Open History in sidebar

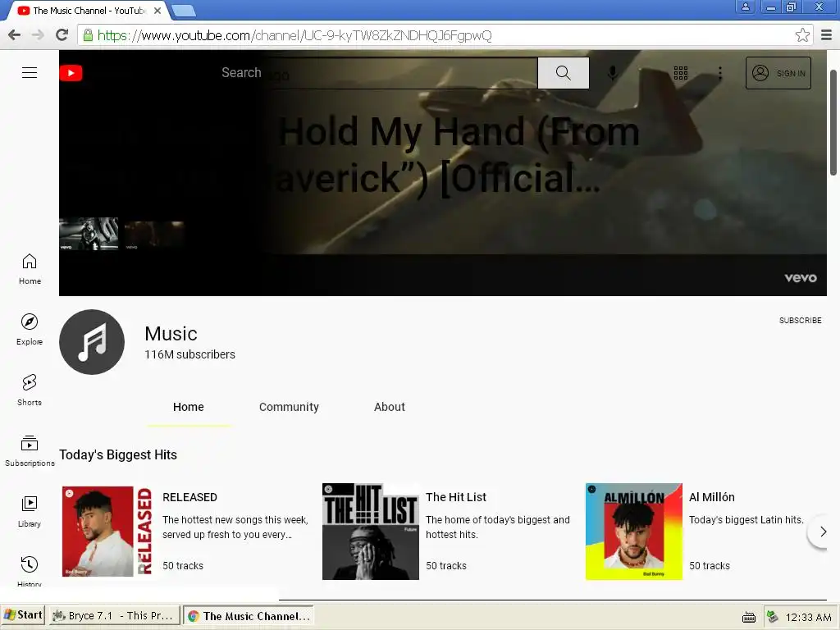coord(30,570)
